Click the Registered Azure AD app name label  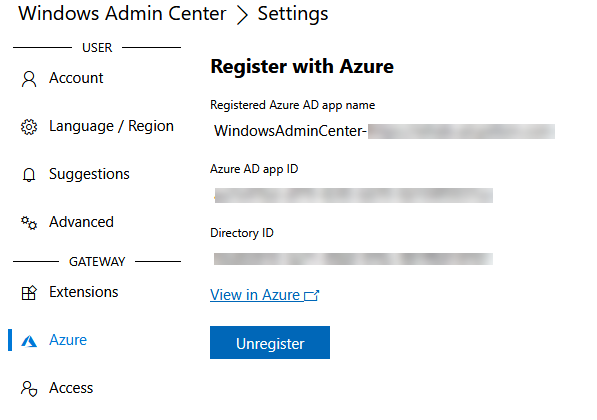292,105
